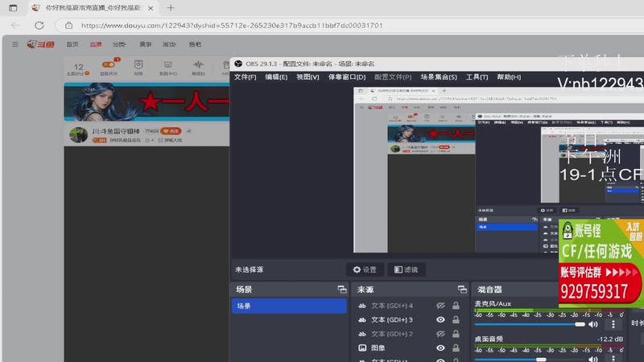This screenshot has width=644, height=362.
Task: Expand the 分类 dropdown in Douyu
Action: [x=119, y=44]
